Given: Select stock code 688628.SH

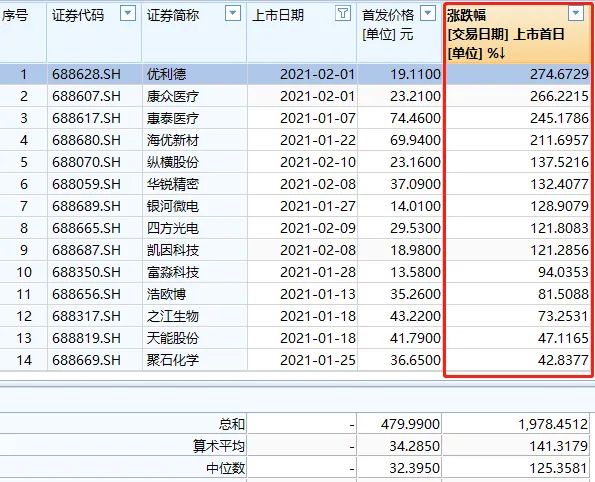Looking at the screenshot, I should point(86,74).
